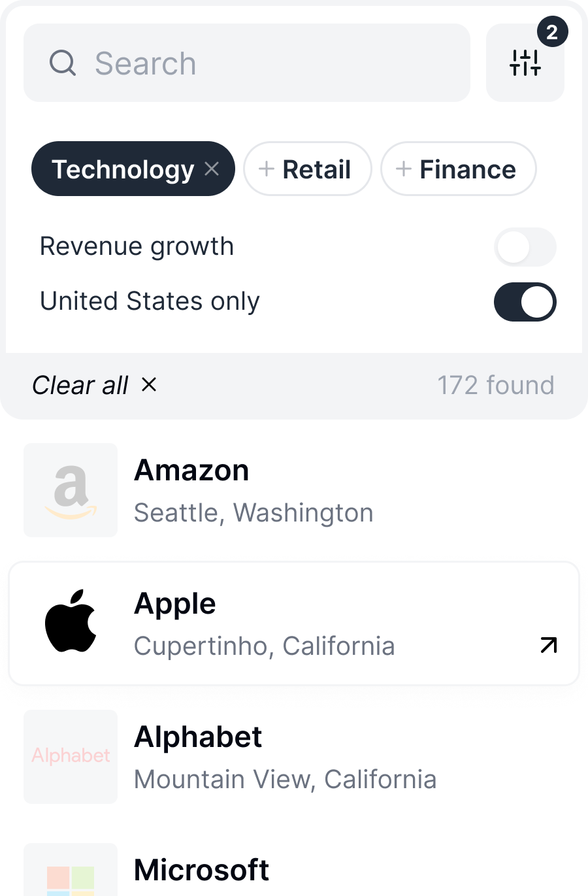Click the Amazon logo thumbnail
588x896 pixels.
[71, 490]
